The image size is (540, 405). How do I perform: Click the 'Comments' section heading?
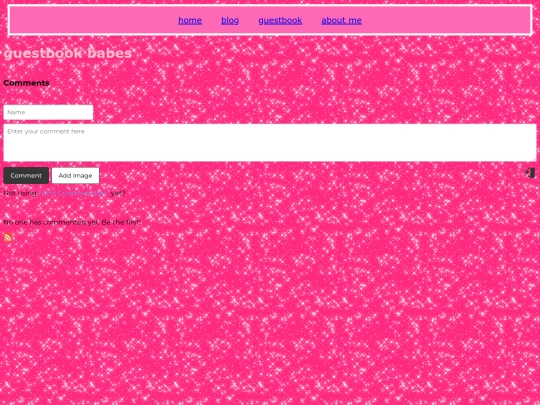point(26,83)
